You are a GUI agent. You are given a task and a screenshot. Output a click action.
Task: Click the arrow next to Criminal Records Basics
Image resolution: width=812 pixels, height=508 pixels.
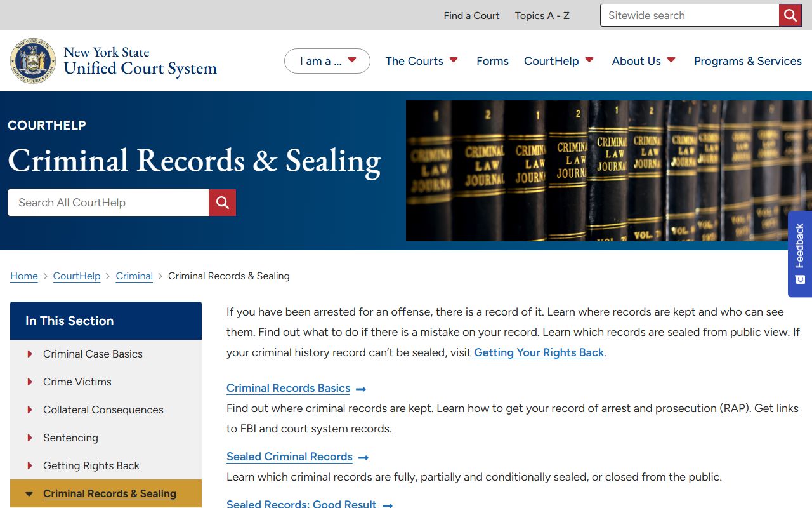(361, 389)
